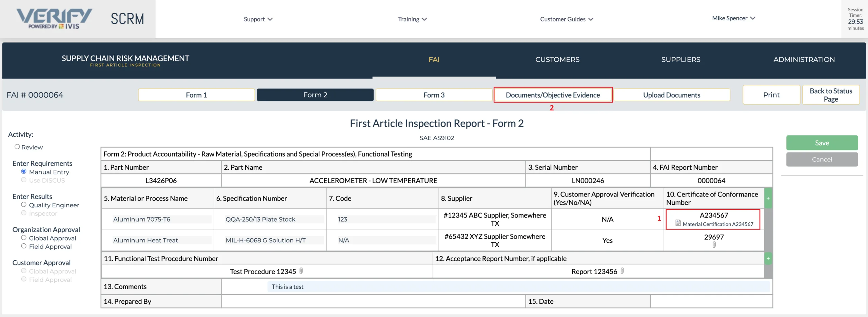Screen dimensions: 868x317
Task: Edit the MIL-H-6068 G Solution H/T field
Action: (274, 240)
